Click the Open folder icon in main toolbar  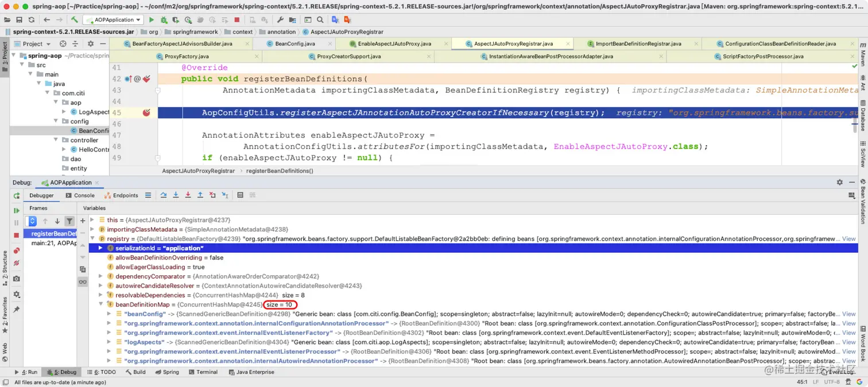coord(8,19)
